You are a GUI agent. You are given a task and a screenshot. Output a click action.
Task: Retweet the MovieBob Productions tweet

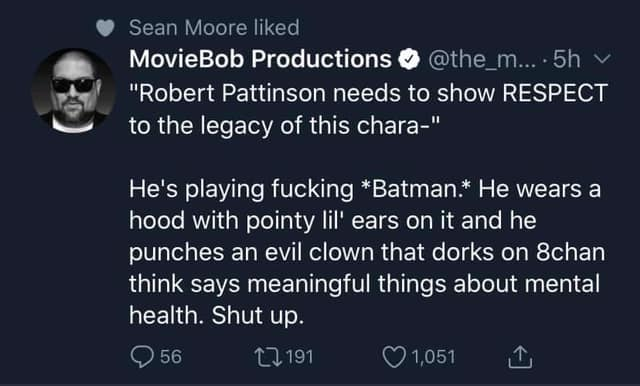(x=267, y=357)
